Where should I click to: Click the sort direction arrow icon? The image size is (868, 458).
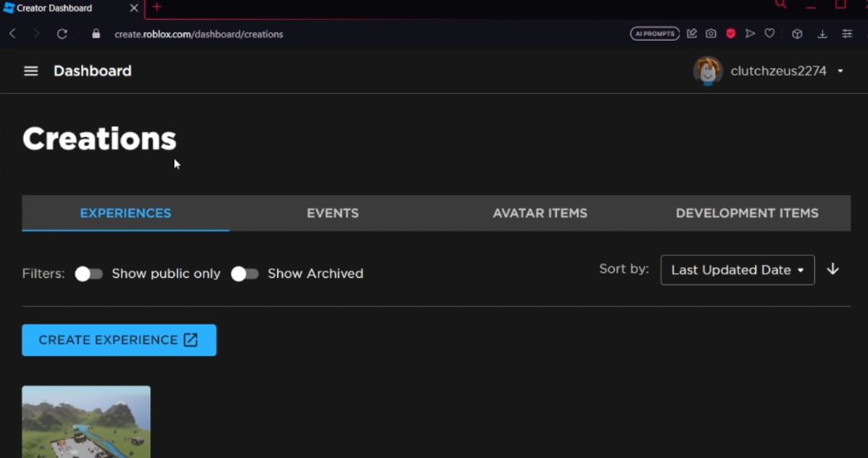[x=833, y=270]
